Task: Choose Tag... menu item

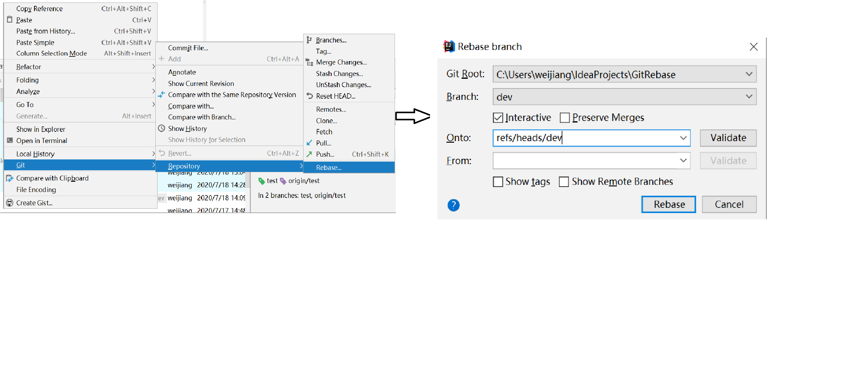Action: [x=349, y=51]
